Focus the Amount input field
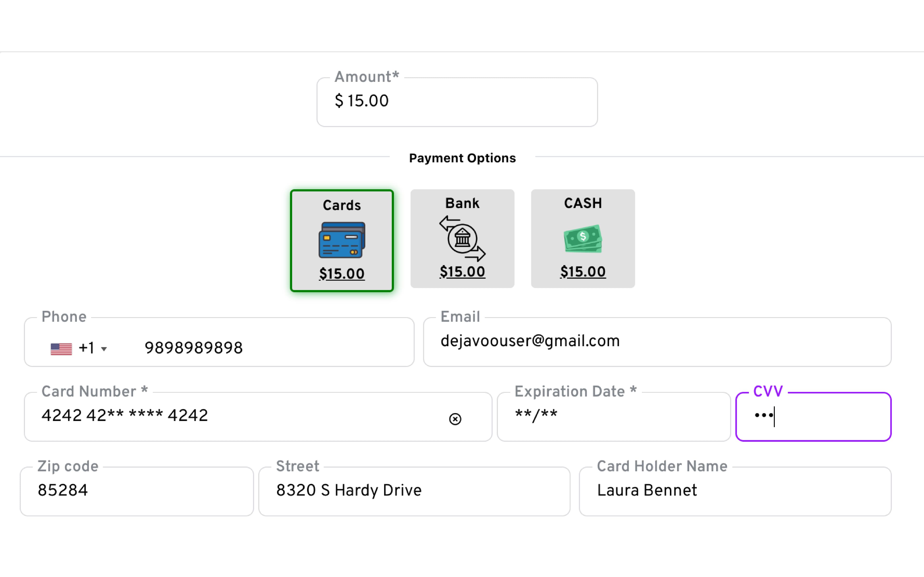This screenshot has width=924, height=577. coord(457,101)
